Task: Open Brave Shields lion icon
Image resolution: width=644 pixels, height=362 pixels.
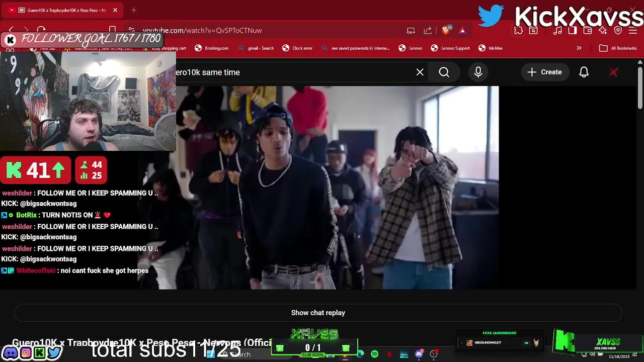Action: pos(446,31)
